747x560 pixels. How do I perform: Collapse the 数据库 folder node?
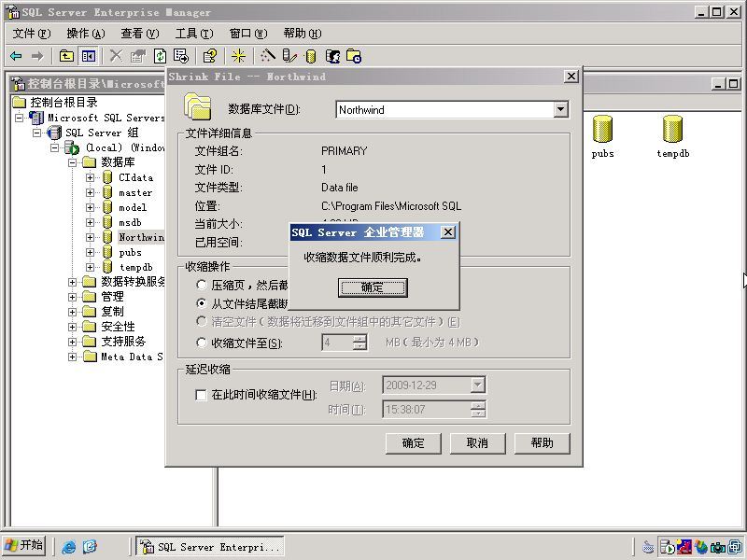(72, 162)
